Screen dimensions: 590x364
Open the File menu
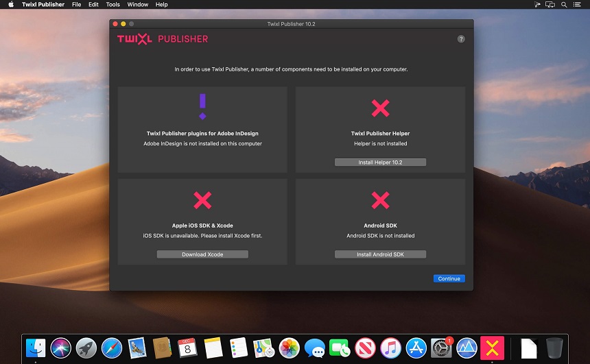tap(76, 5)
